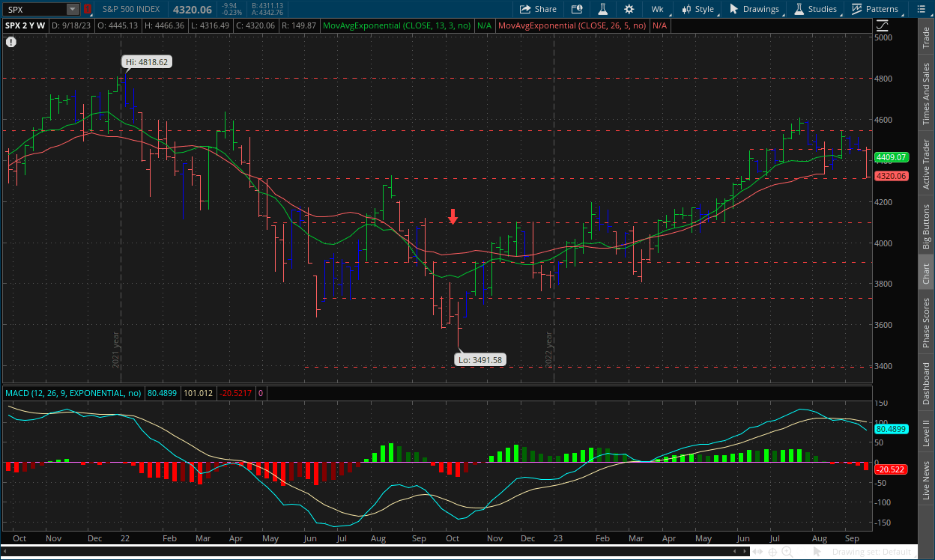Open the thinkScript flask icon
This screenshot has height=560, width=935.
(x=602, y=9)
